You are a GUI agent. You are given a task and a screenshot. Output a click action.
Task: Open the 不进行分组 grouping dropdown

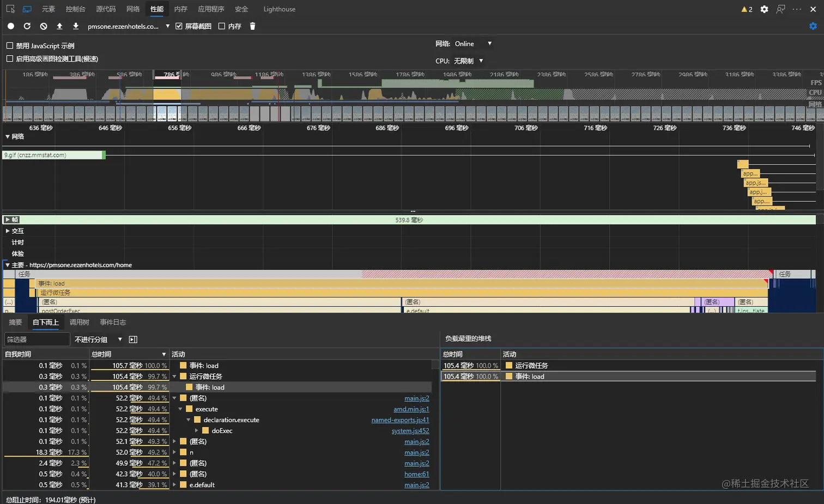coord(98,339)
